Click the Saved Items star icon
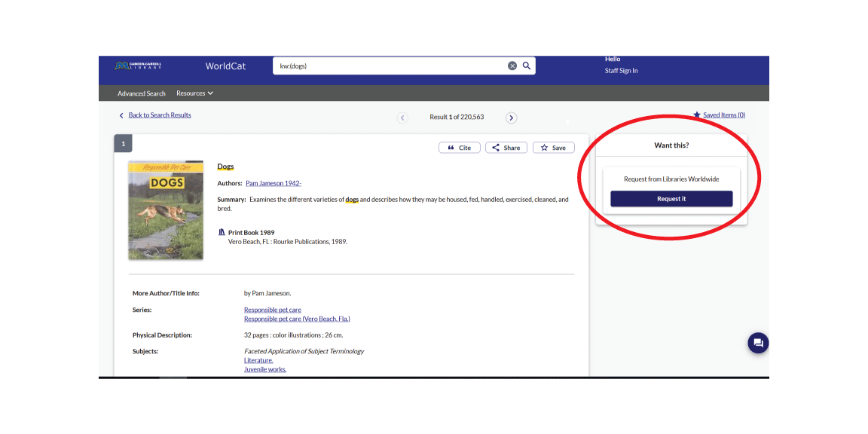Viewport: 868px width, 434px height. coord(697,115)
